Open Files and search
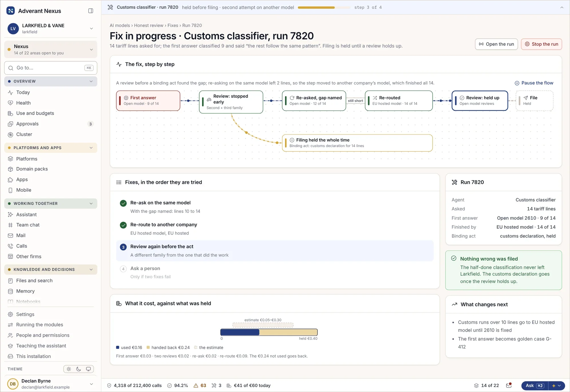Screen dimensions: 570x392 click(x=51, y=281)
